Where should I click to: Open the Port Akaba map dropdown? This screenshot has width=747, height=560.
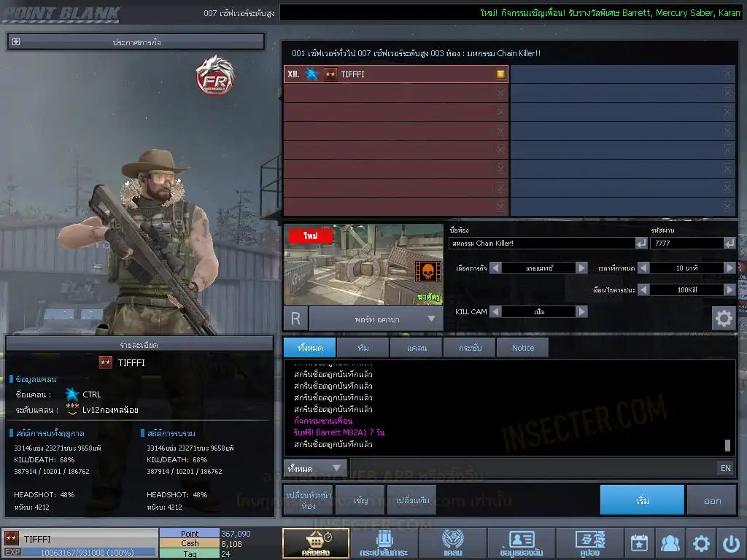point(431,319)
